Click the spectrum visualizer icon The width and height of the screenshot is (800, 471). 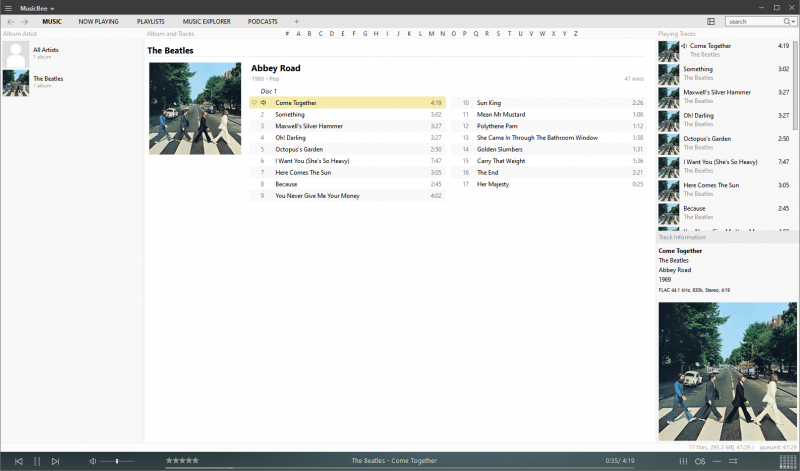788,461
